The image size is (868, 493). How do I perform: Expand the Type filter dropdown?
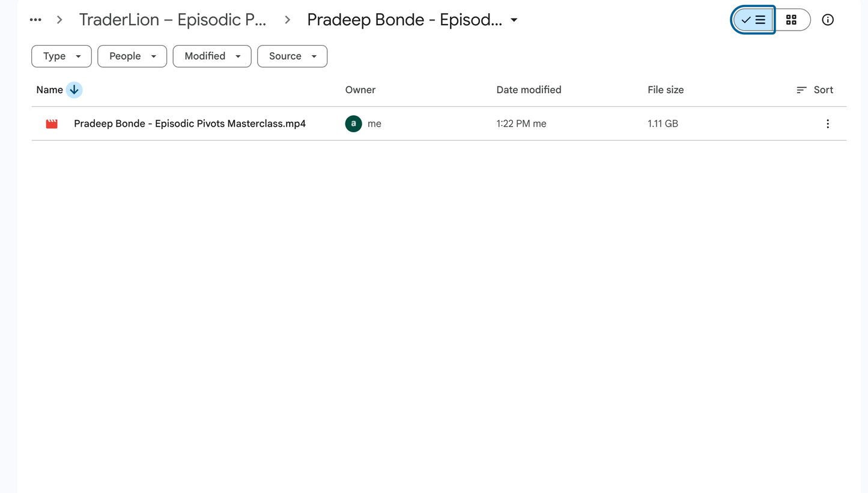(x=61, y=56)
